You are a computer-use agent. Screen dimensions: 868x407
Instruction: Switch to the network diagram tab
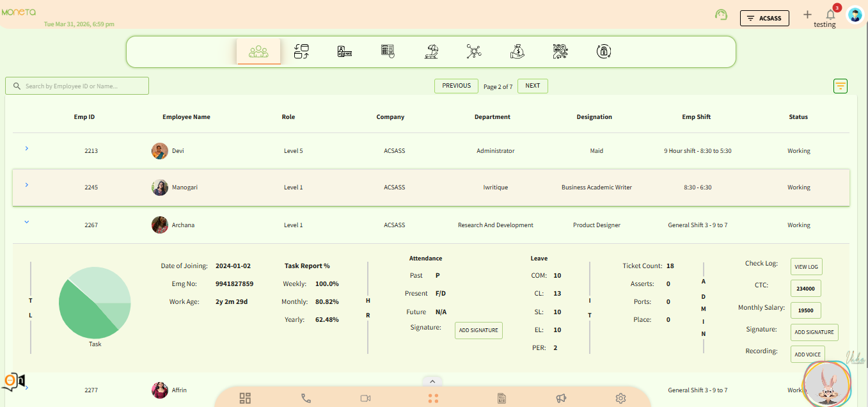(x=473, y=52)
